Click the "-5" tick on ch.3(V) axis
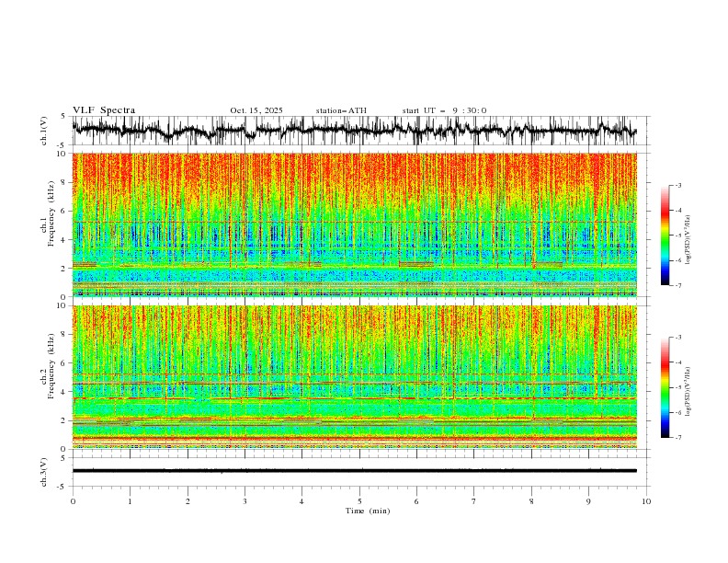Image resolution: width=728 pixels, height=563 pixels. coord(61,487)
